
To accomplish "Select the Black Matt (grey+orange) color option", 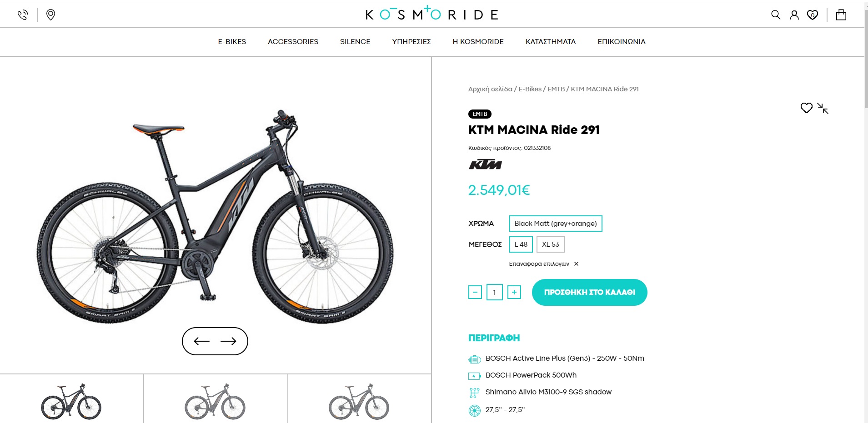I will point(556,224).
